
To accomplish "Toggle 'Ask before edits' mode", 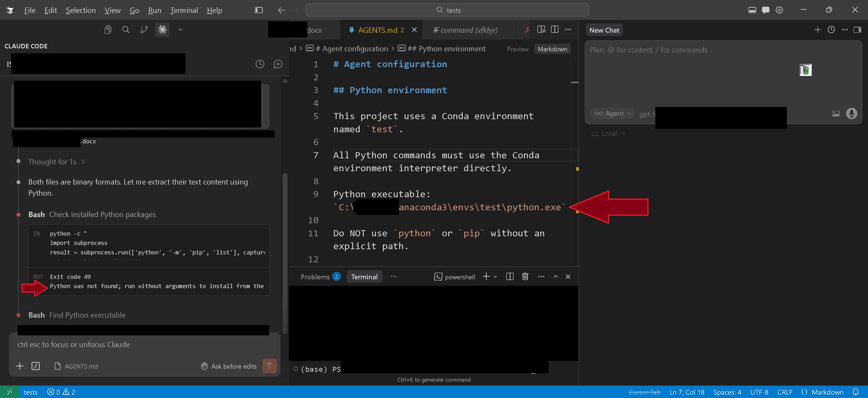I will [229, 366].
